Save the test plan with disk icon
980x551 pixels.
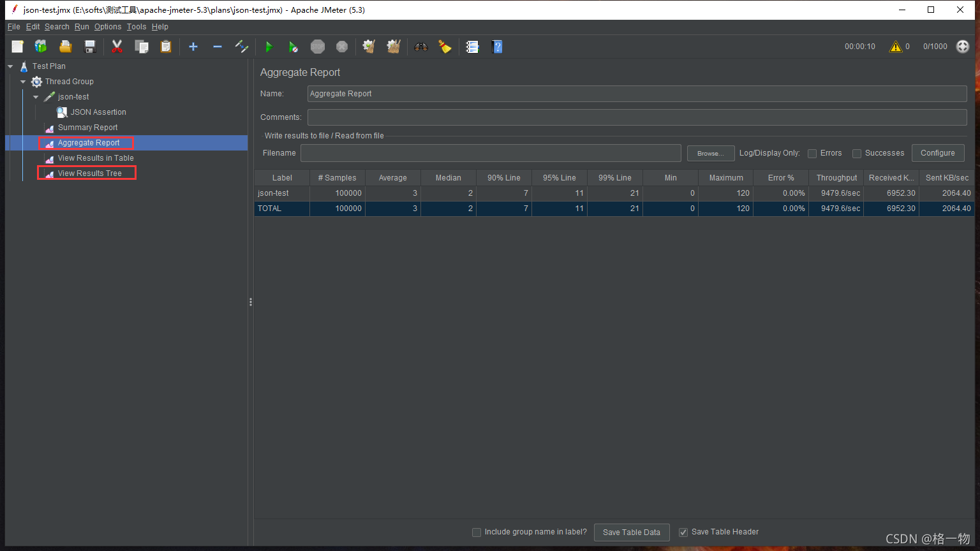(90, 47)
